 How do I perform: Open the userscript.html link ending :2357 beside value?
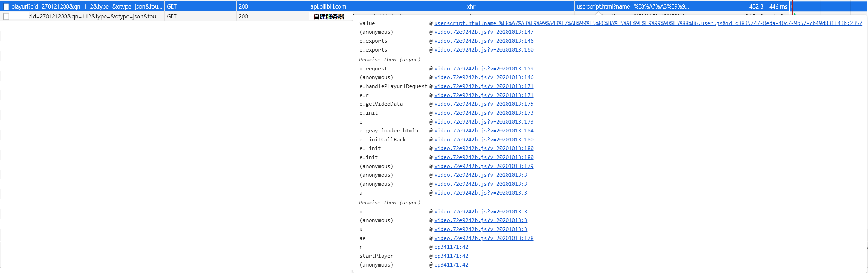[x=648, y=23]
